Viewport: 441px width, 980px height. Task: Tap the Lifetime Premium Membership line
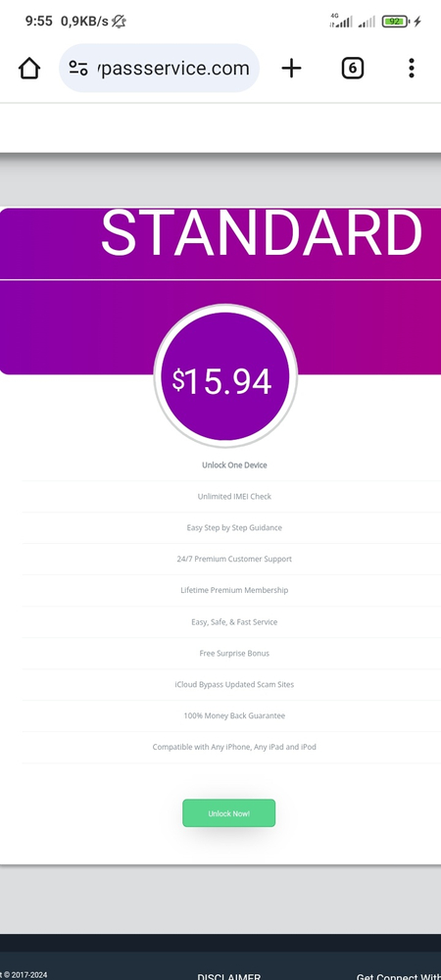point(234,590)
